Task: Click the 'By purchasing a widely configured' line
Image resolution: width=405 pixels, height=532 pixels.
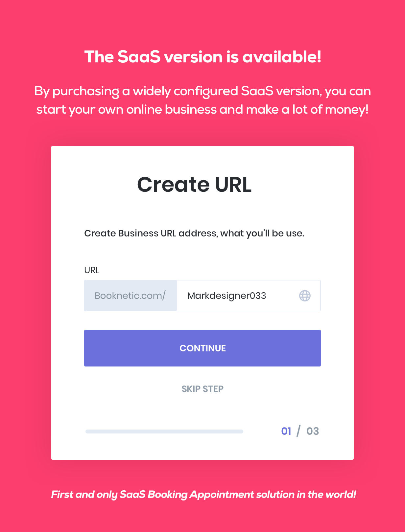Action: (x=202, y=91)
